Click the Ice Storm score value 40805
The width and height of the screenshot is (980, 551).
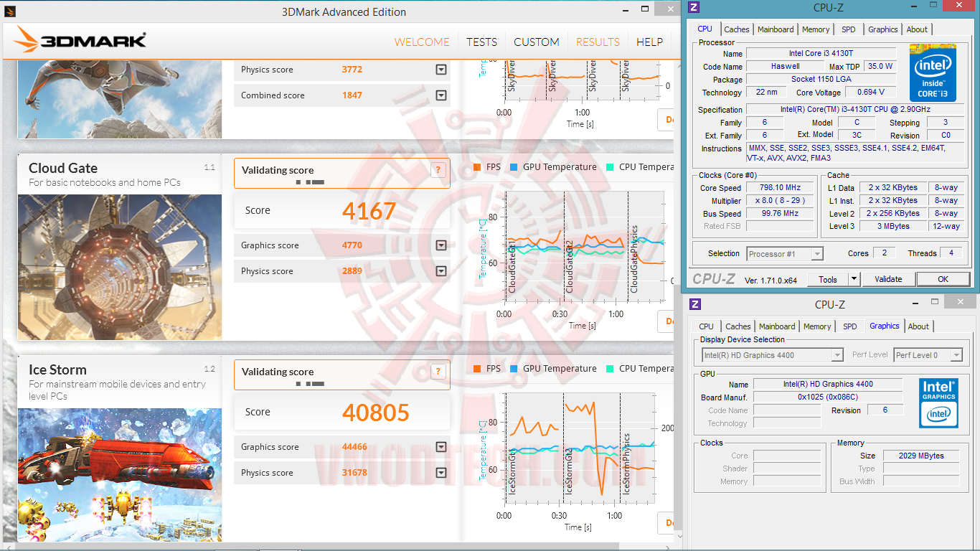point(376,413)
